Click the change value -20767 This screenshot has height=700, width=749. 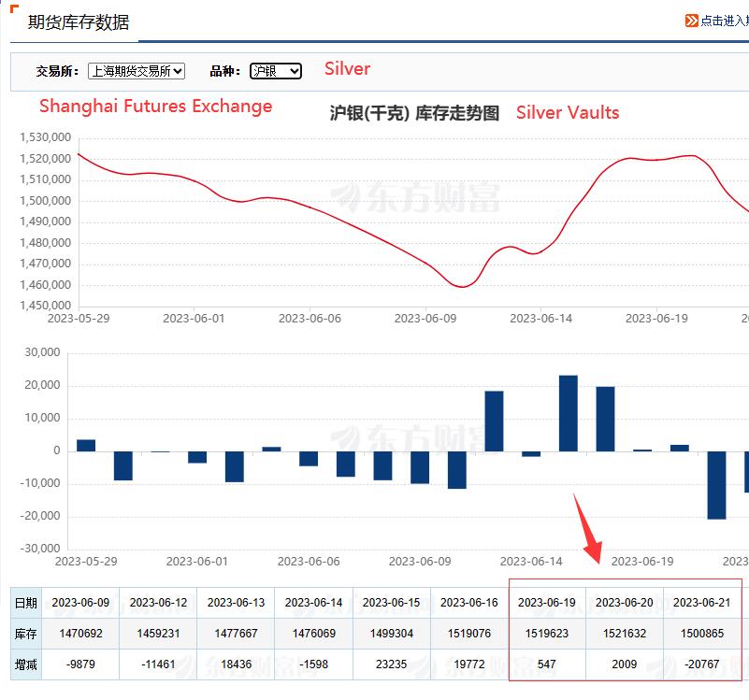702,664
